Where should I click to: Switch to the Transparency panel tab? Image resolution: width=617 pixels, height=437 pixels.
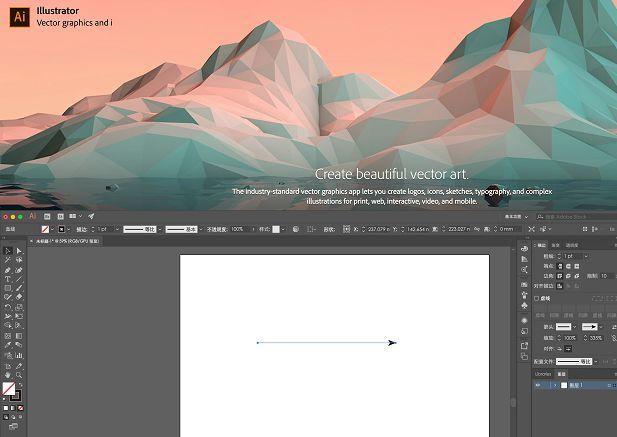[572, 245]
